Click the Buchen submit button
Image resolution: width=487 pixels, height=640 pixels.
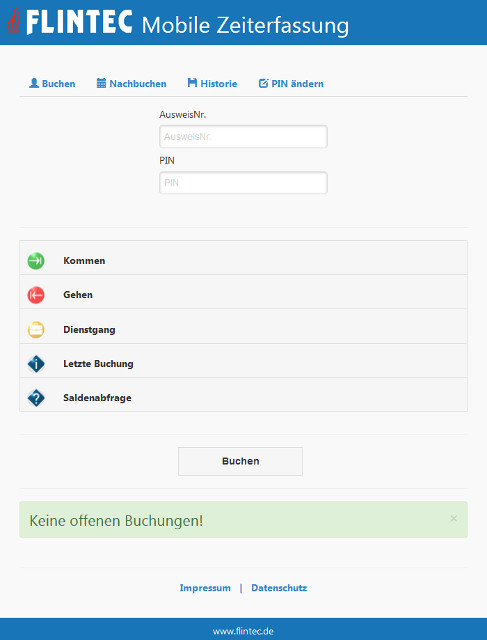pos(240,461)
